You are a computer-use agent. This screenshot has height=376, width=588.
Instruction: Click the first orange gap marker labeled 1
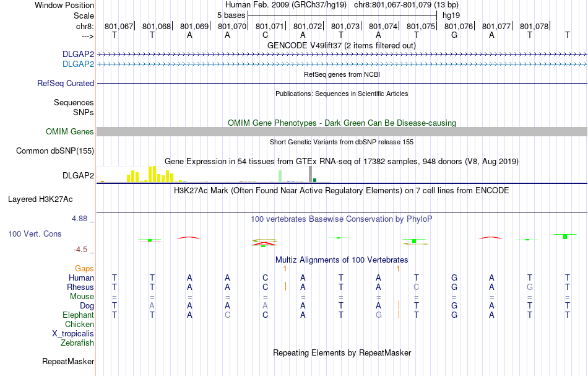tap(285, 269)
